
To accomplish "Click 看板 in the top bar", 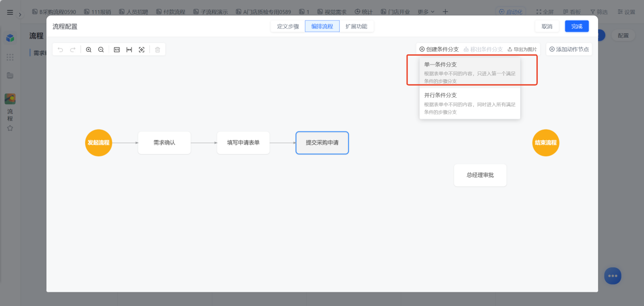I will pos(573,12).
